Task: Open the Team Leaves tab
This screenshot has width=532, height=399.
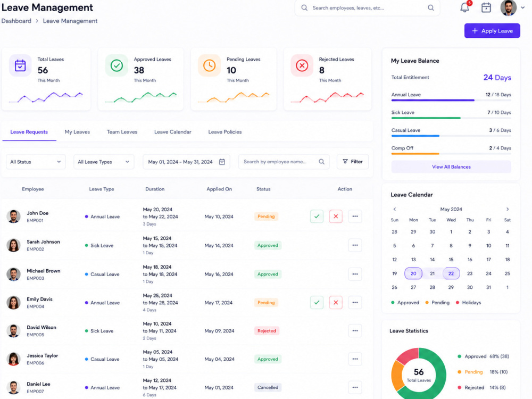Action: [x=122, y=132]
